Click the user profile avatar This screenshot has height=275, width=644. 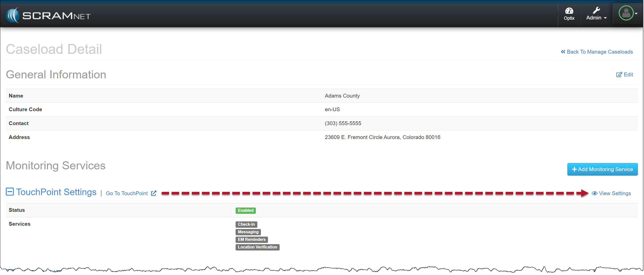(x=626, y=13)
